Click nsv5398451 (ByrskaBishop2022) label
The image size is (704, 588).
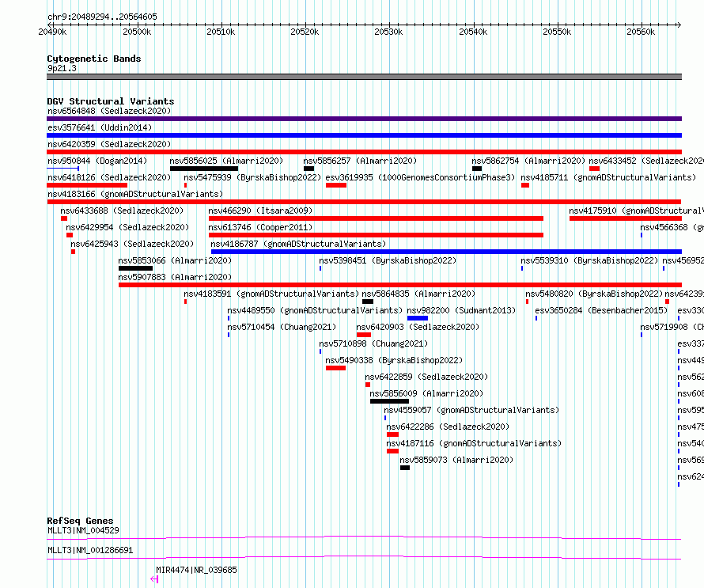point(388,260)
